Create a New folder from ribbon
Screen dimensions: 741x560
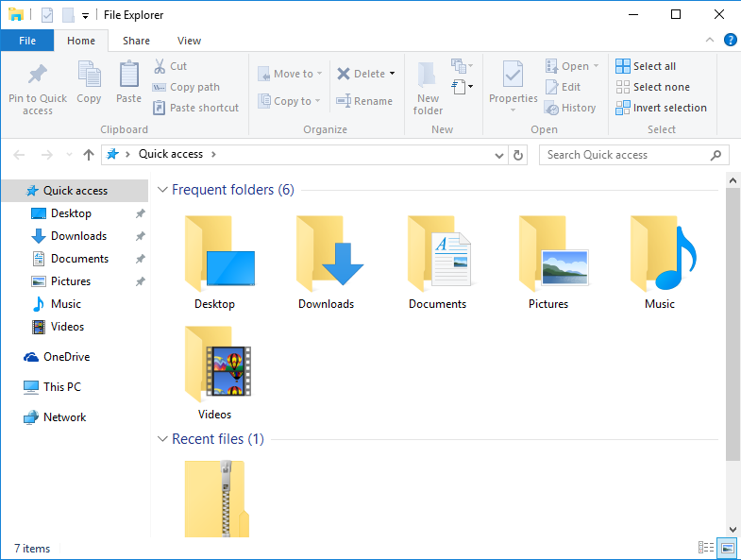428,89
